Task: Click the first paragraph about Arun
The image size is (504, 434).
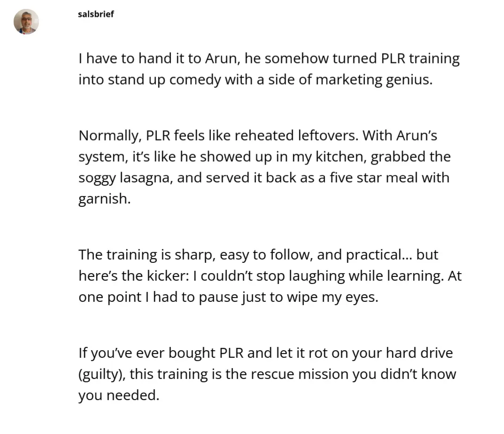Action: [269, 69]
